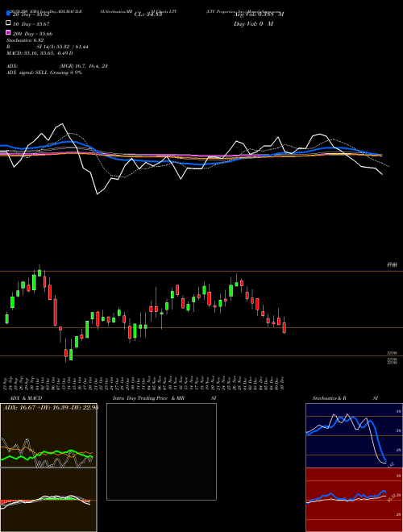Select the '50 Day - 35.67' legend label
This screenshot has width=403, height=532.
tap(31, 24)
